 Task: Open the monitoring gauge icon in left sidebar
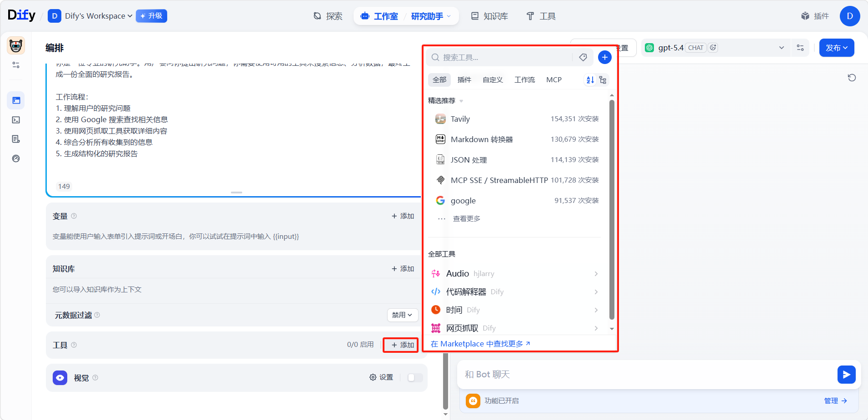(16, 158)
